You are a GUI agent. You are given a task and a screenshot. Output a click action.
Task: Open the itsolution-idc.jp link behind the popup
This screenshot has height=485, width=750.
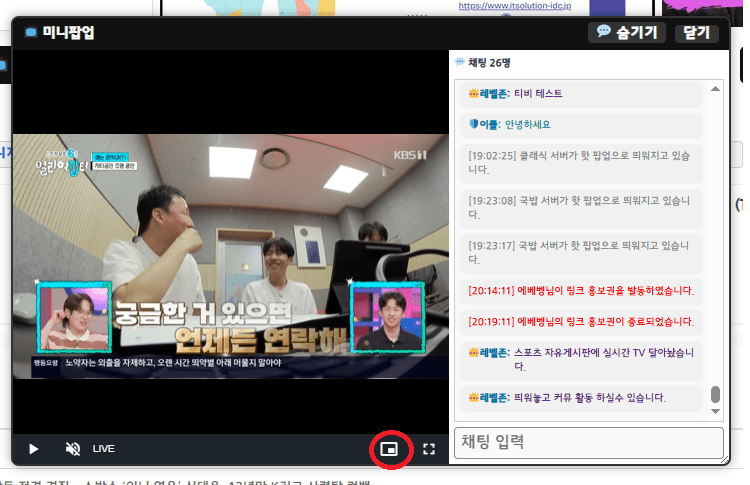(x=515, y=6)
